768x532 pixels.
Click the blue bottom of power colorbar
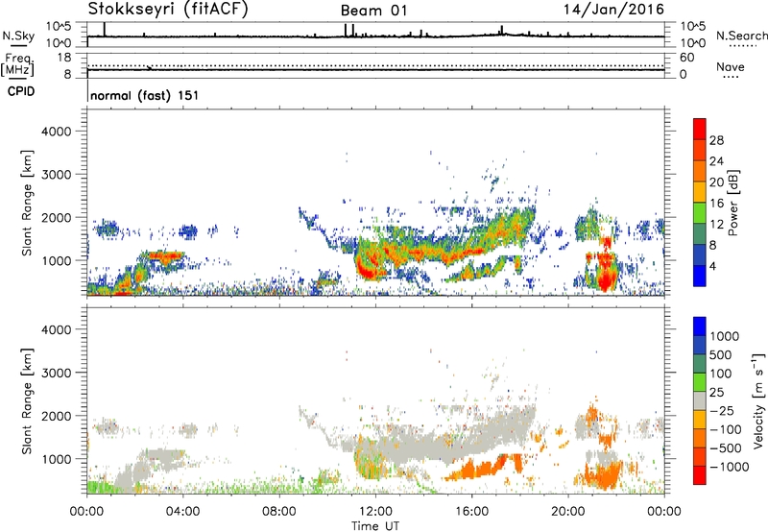pos(700,277)
